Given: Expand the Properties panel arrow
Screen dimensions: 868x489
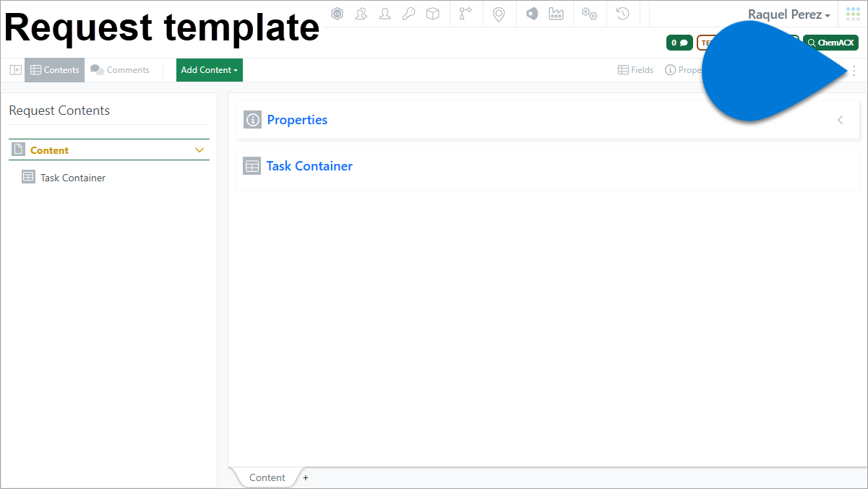Looking at the screenshot, I should pos(840,120).
